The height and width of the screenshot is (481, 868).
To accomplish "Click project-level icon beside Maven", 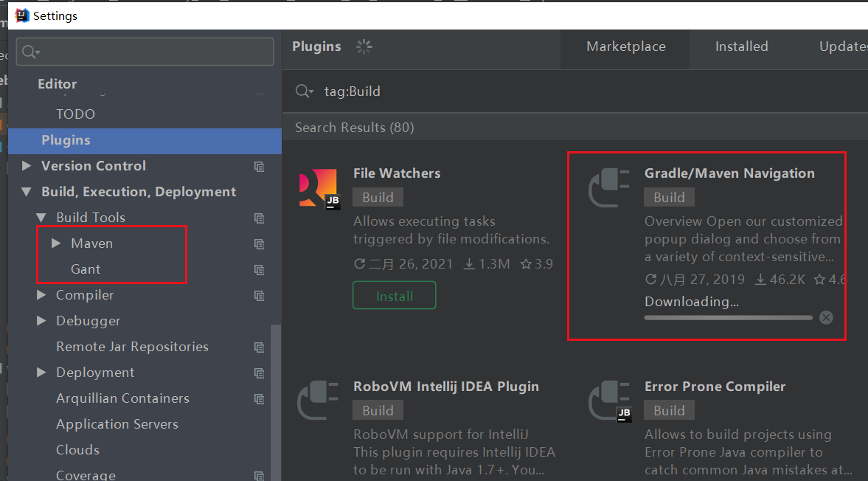I will (x=259, y=244).
